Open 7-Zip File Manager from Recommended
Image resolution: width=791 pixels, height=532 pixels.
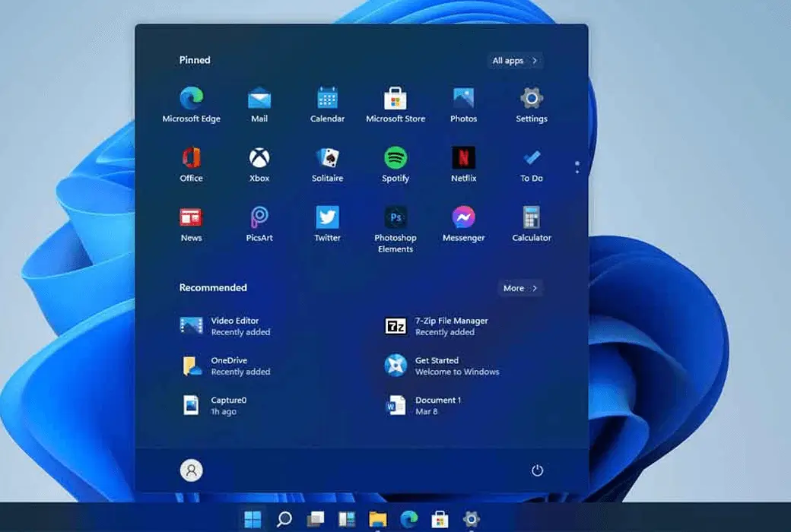[436, 326]
